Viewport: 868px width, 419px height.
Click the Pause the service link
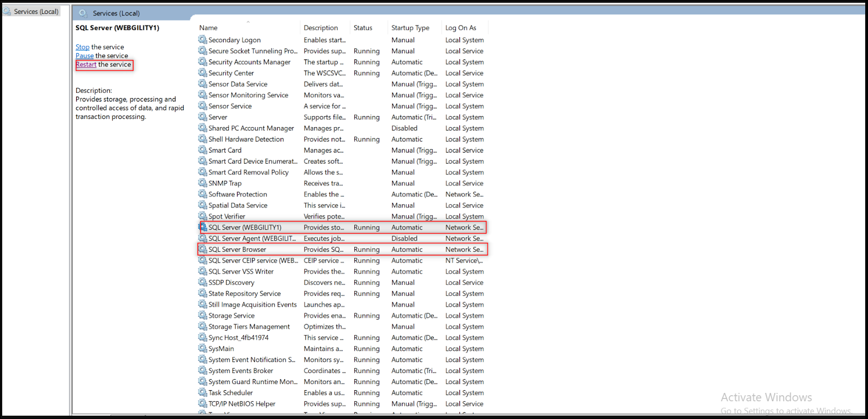tap(84, 56)
